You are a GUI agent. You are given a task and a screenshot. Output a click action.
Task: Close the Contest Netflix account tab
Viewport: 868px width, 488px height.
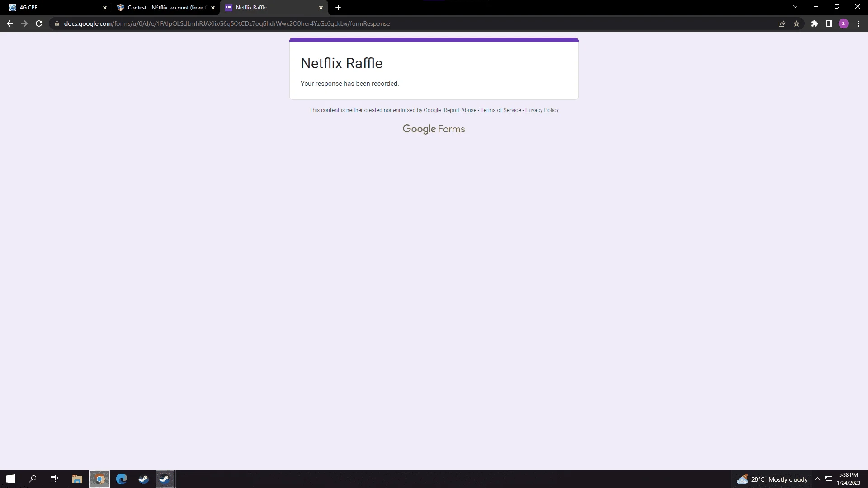pos(213,8)
